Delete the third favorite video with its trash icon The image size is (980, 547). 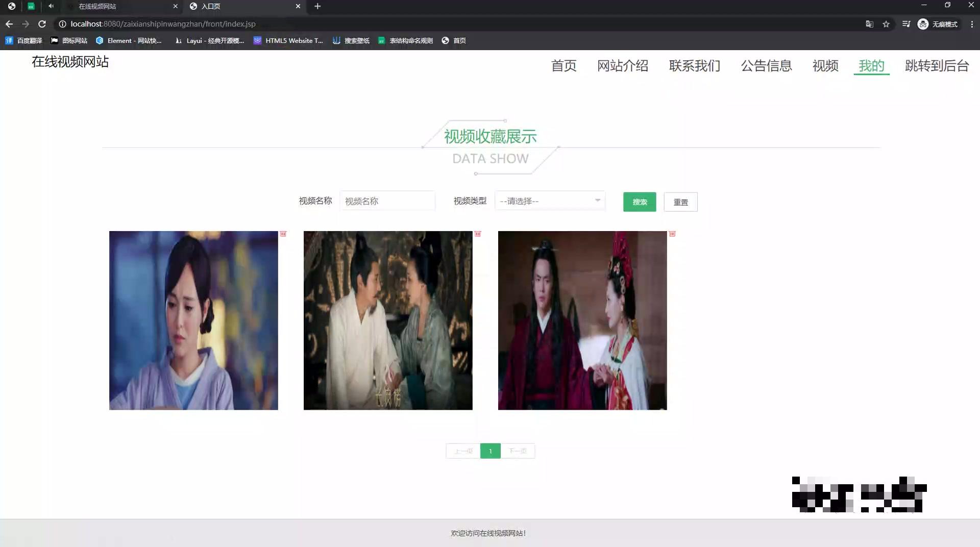672,234
